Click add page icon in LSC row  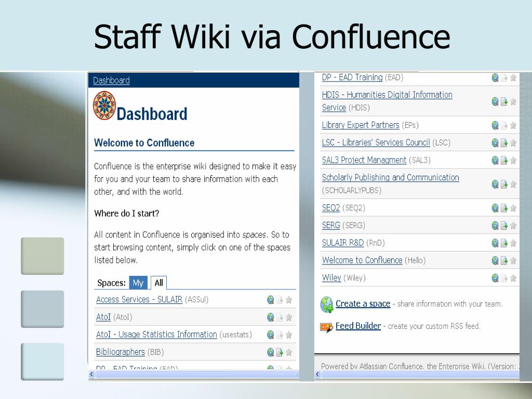click(504, 143)
